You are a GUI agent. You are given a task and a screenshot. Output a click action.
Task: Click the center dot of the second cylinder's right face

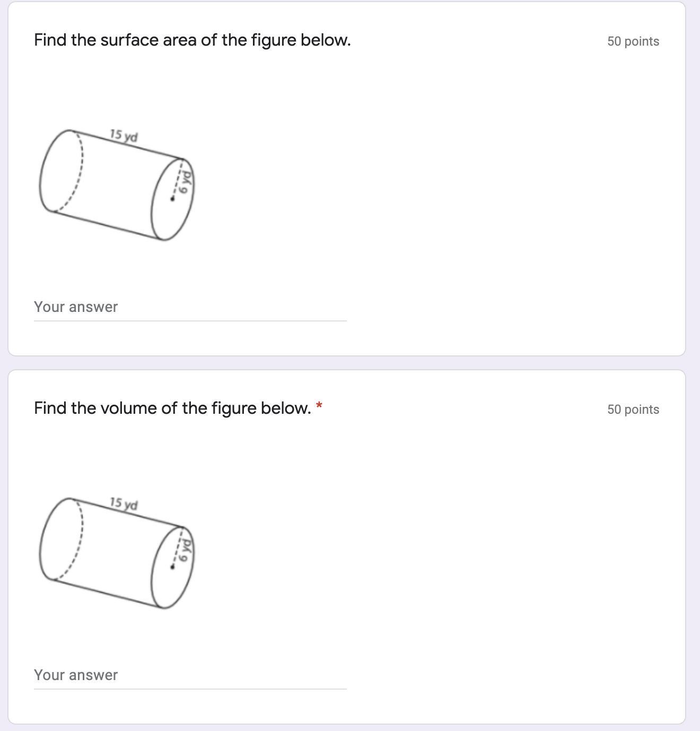point(172,567)
